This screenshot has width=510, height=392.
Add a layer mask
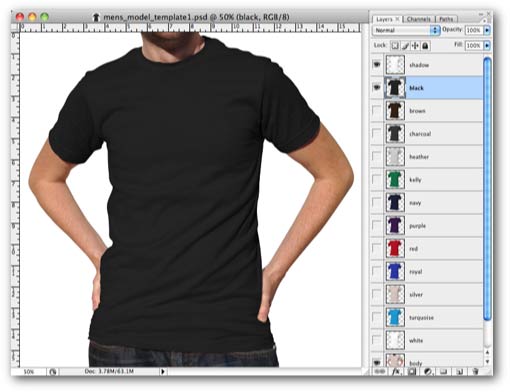pyautogui.click(x=412, y=371)
